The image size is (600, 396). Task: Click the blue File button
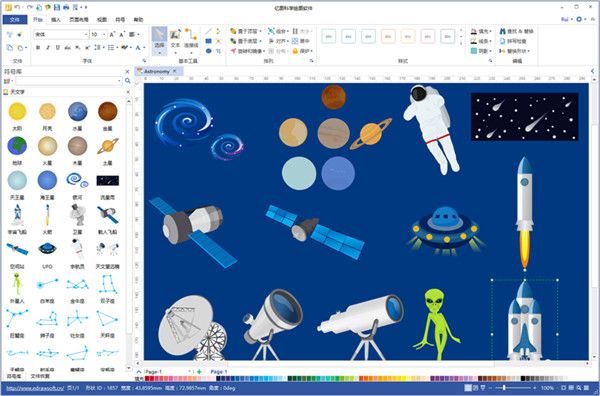coord(15,20)
